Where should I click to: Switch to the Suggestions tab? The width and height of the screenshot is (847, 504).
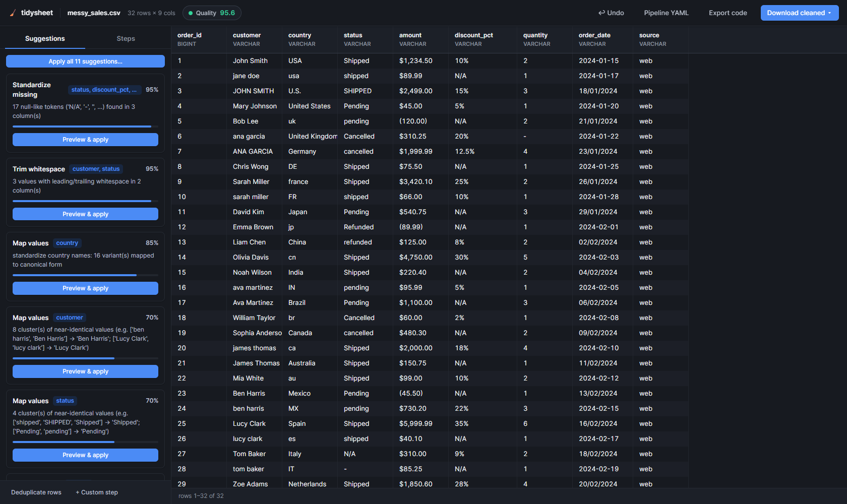[45, 39]
